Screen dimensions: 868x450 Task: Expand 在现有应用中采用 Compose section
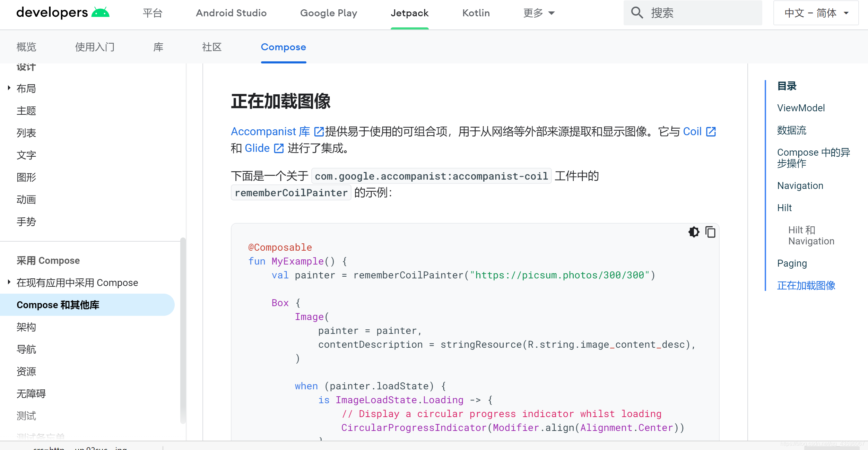[9, 282]
